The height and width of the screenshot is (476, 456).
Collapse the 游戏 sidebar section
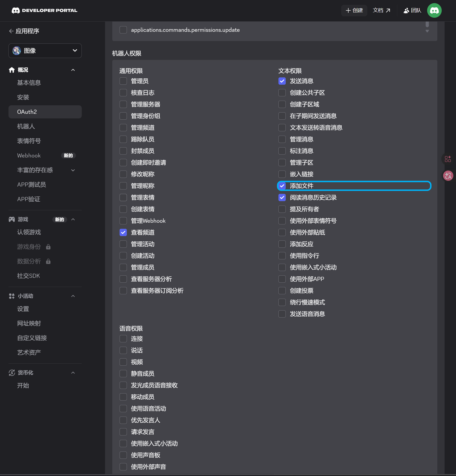[73, 220]
